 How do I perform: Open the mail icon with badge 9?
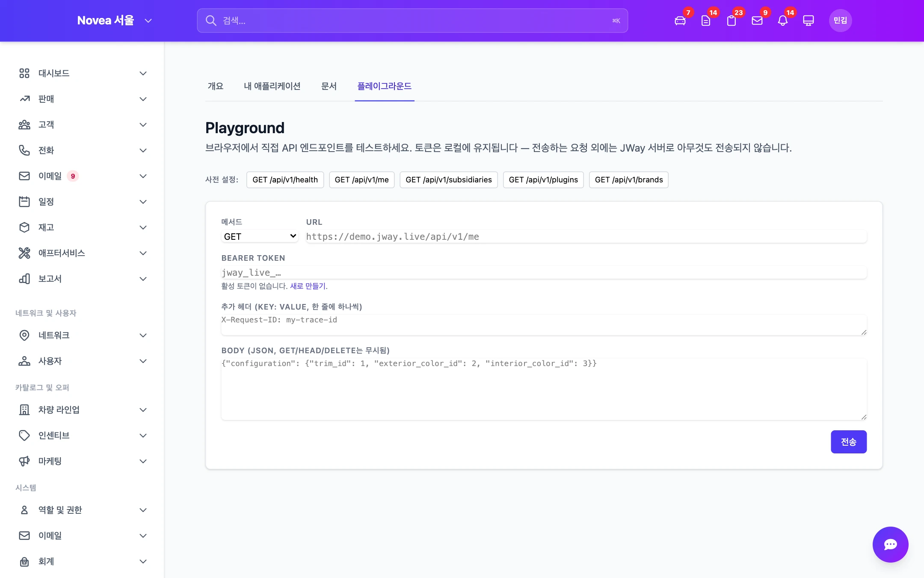757,21
